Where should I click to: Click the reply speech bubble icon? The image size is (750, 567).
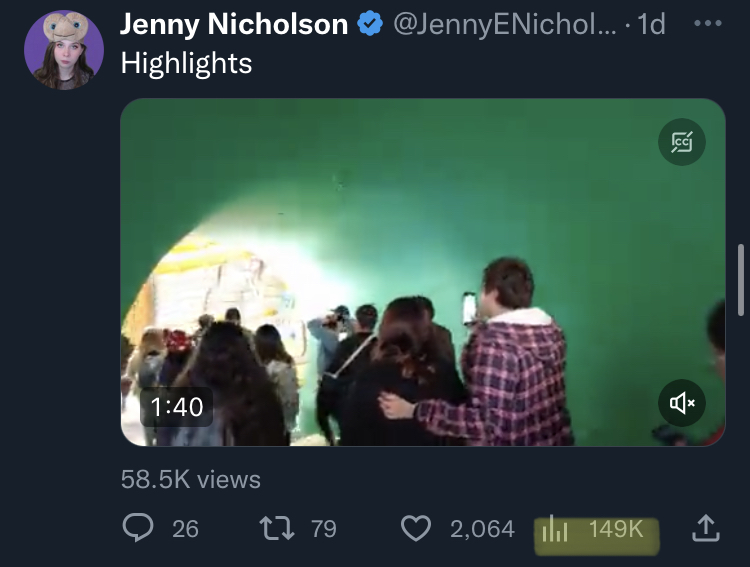point(137,528)
